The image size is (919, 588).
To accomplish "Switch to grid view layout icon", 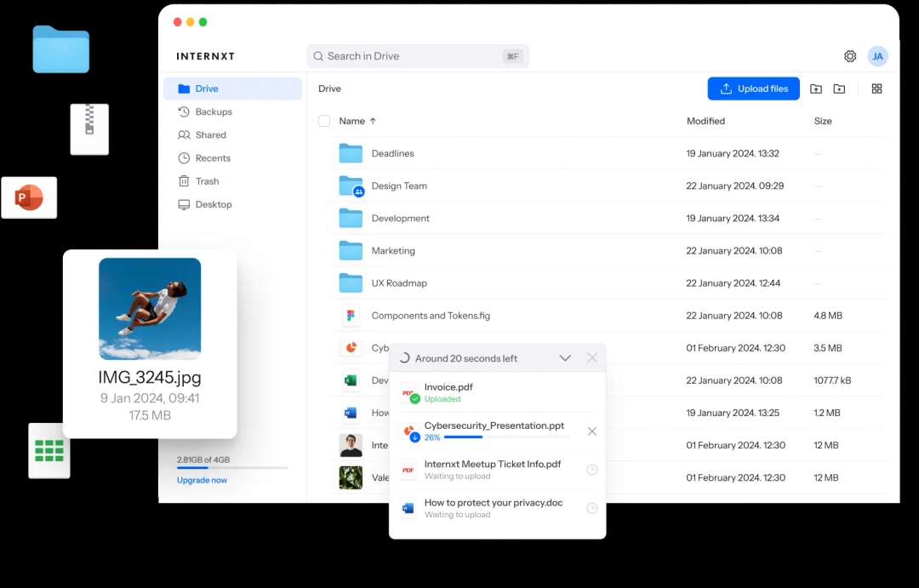I will [x=876, y=88].
